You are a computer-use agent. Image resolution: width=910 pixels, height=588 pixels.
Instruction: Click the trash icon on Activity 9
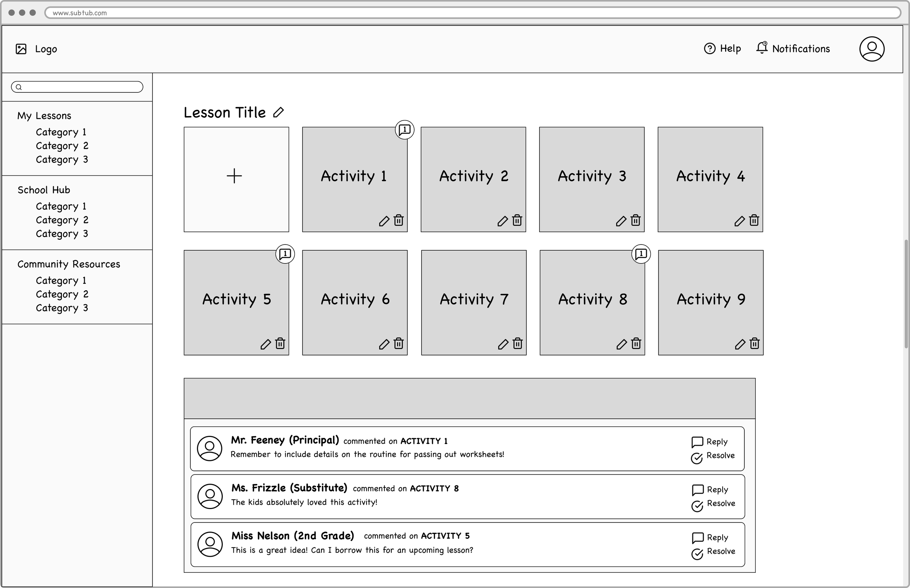click(754, 343)
